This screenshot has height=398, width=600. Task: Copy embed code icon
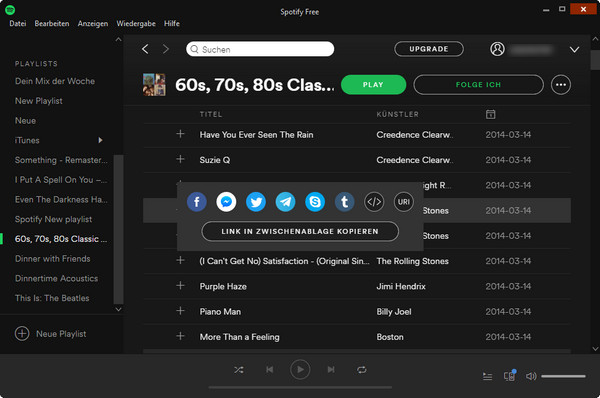[374, 202]
